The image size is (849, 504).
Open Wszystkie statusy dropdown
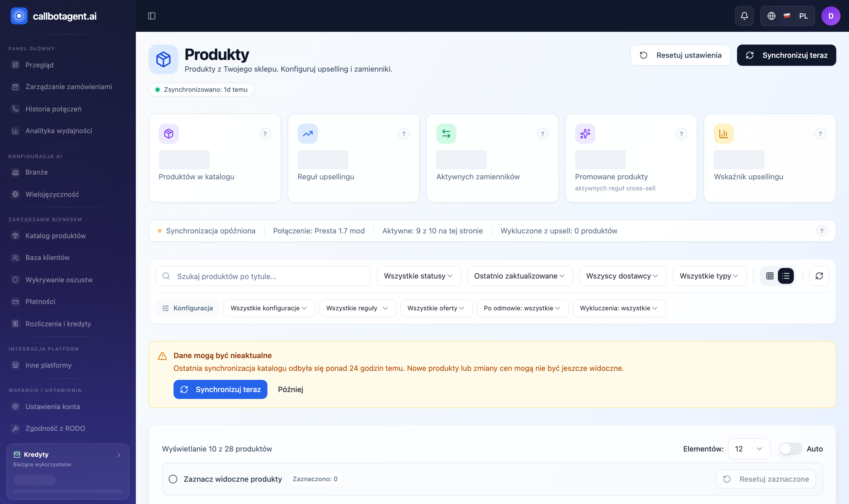[x=419, y=276]
